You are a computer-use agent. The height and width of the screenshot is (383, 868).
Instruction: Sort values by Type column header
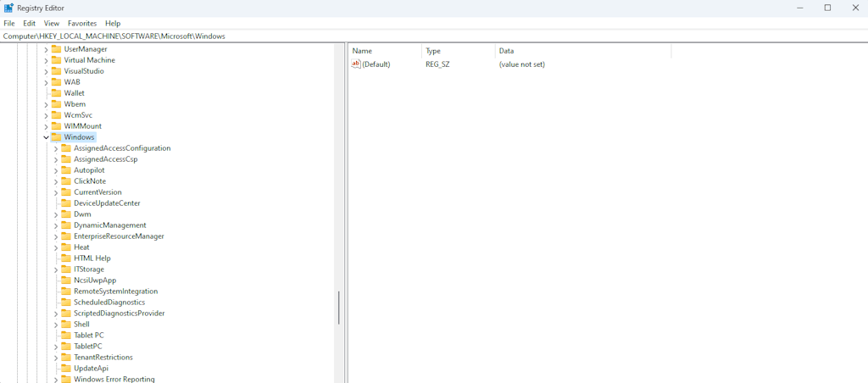(x=459, y=51)
